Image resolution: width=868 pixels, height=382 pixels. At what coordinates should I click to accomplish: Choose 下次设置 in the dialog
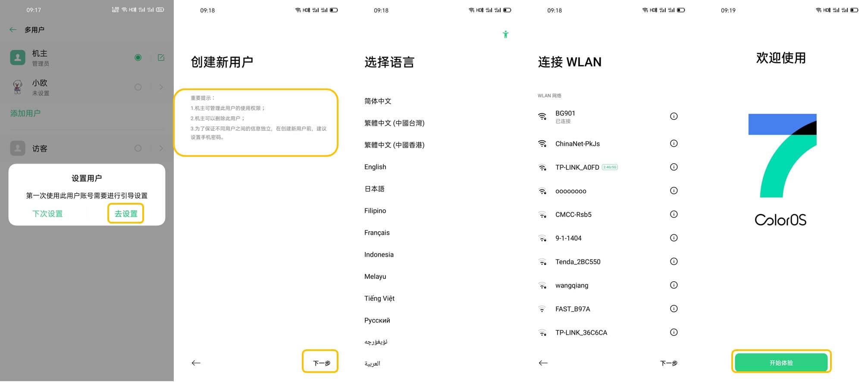click(47, 214)
